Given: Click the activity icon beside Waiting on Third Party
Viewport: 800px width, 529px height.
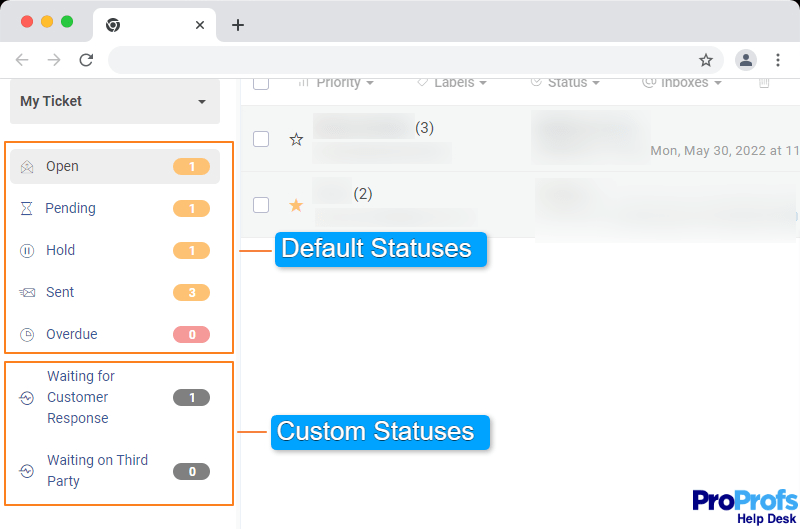Looking at the screenshot, I should pos(27,471).
